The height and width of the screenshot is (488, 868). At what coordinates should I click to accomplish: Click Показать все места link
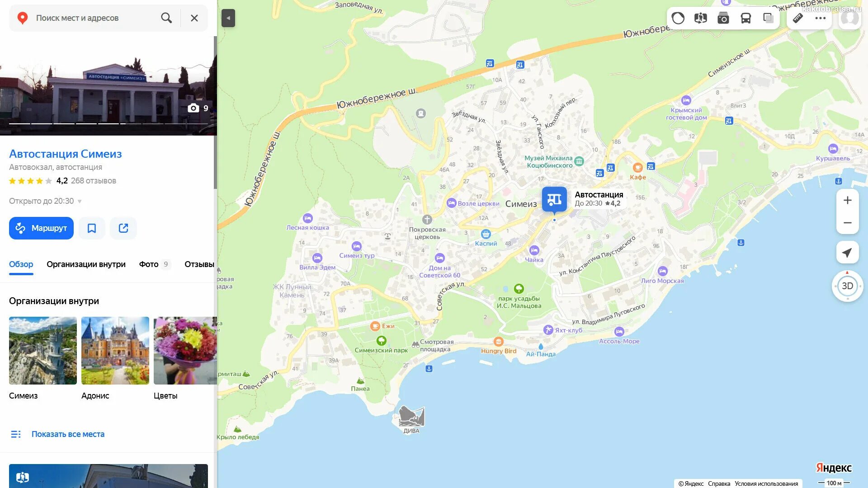68,434
